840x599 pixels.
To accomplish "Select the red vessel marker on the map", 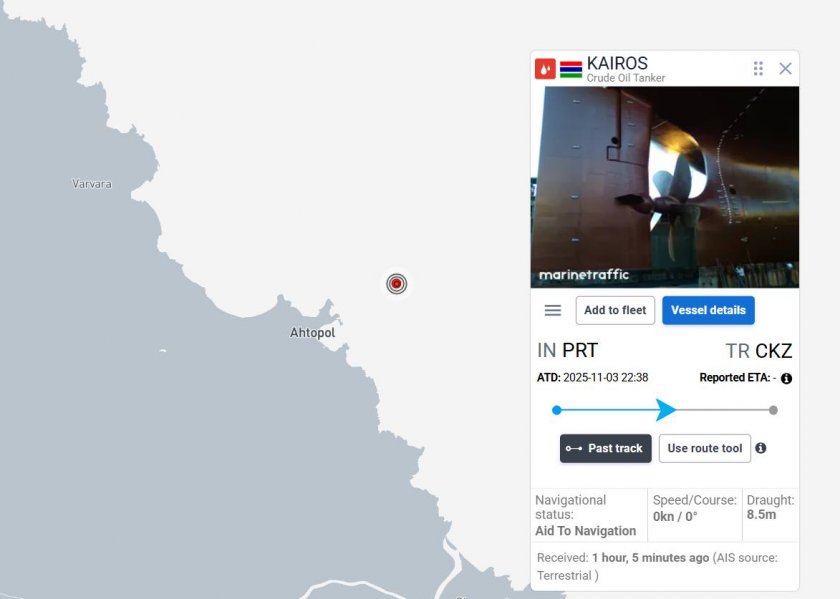I will point(396,283).
